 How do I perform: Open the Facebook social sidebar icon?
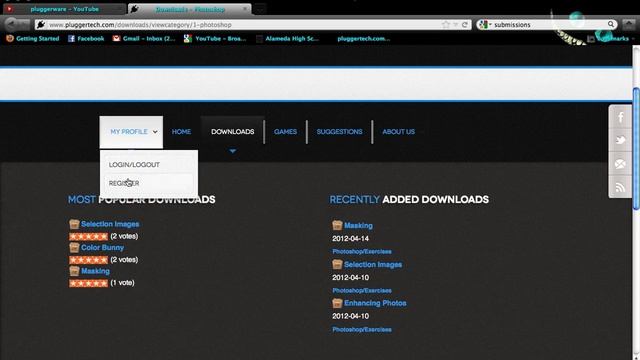coord(620,118)
